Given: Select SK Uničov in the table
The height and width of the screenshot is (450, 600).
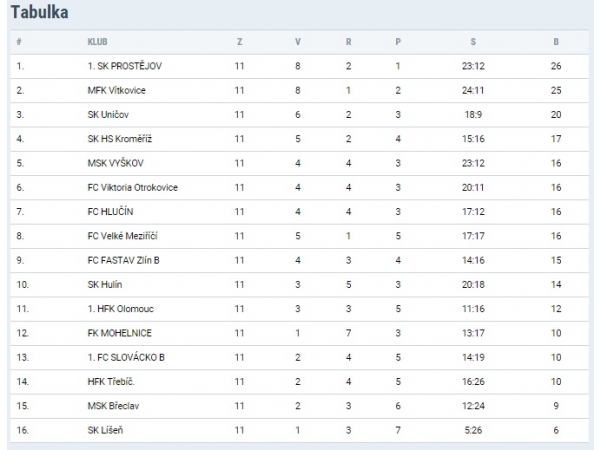Looking at the screenshot, I should (x=110, y=114).
